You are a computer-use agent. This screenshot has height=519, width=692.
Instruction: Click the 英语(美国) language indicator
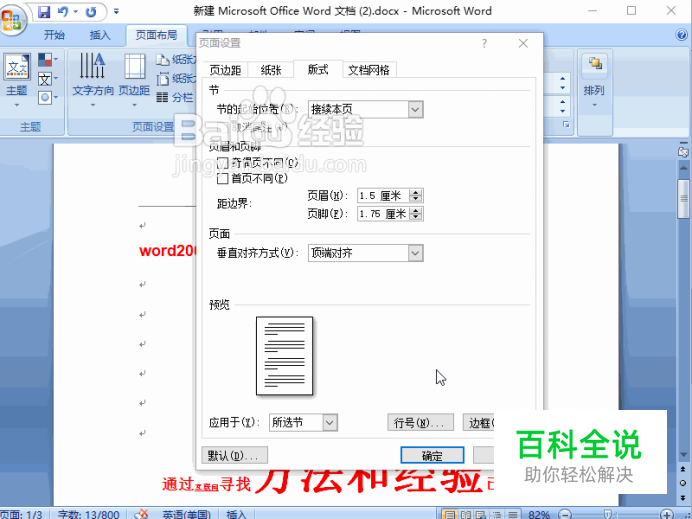(x=186, y=515)
